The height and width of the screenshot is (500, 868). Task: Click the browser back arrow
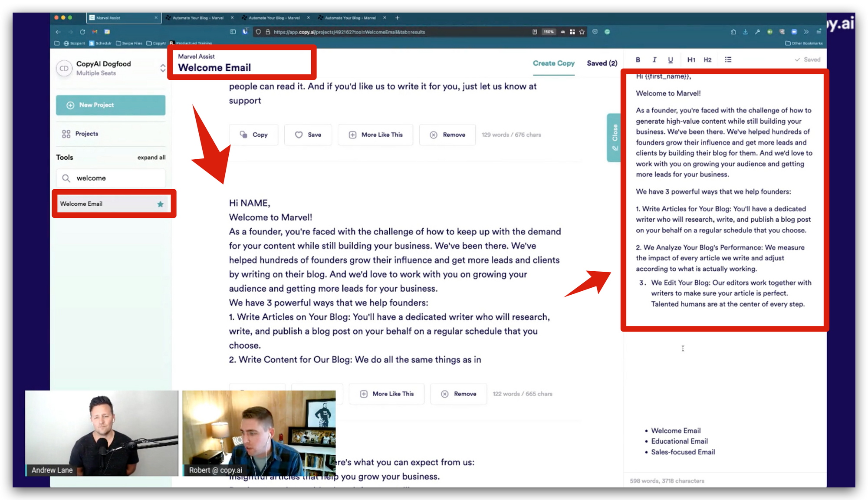click(x=58, y=32)
